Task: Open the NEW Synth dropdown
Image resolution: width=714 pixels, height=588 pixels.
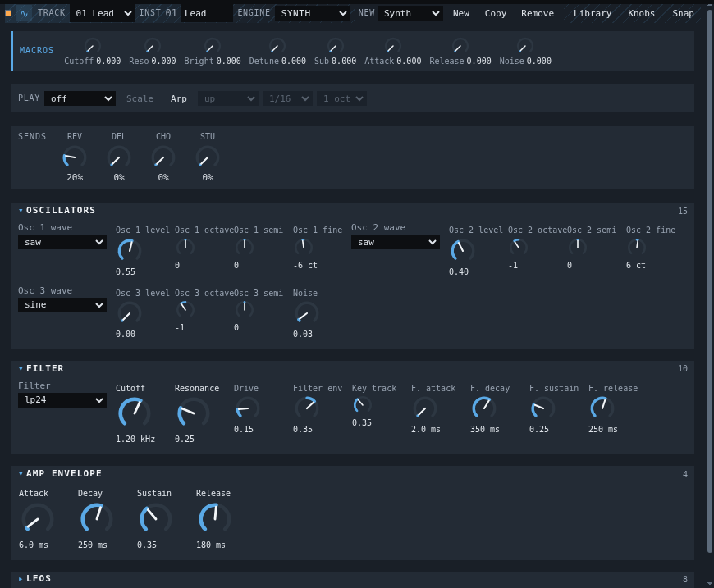Action: (410, 14)
